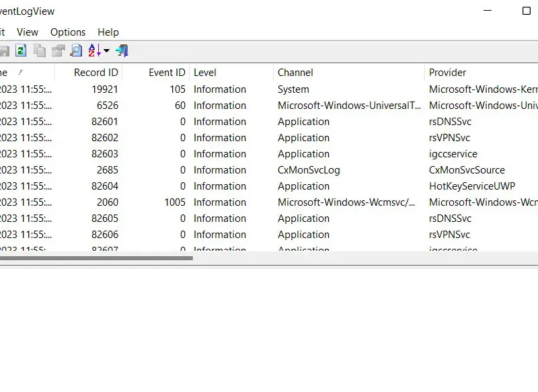Click the Properties toolbar icon
The height and width of the screenshot is (392, 538).
(58, 50)
